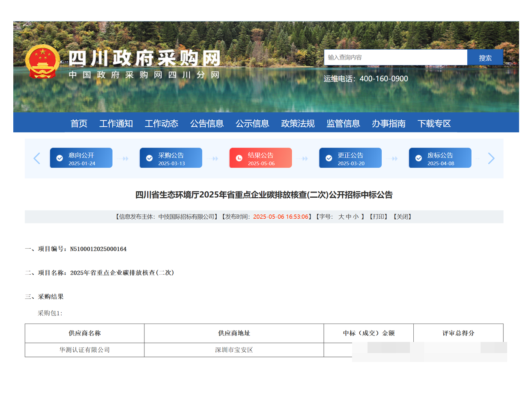Select the 结果公告 2025-05-06 step
Viewport: 532px width, 395px height.
(x=260, y=158)
